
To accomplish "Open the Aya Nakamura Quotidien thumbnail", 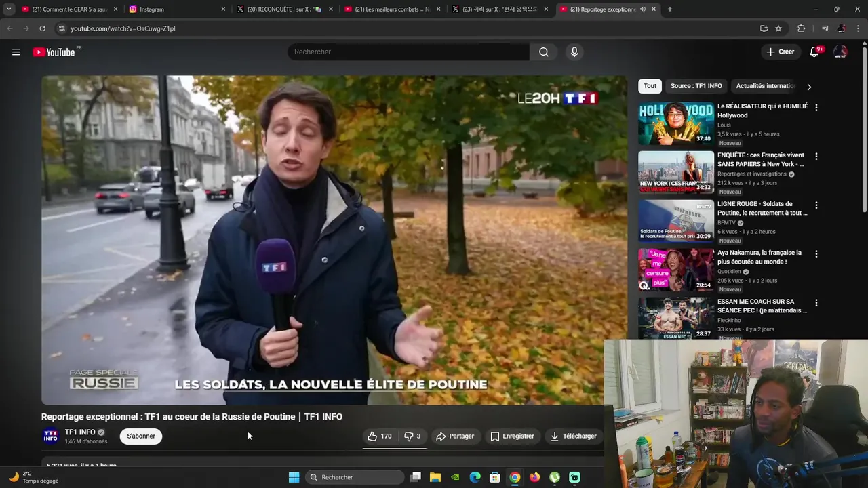I will [676, 270].
